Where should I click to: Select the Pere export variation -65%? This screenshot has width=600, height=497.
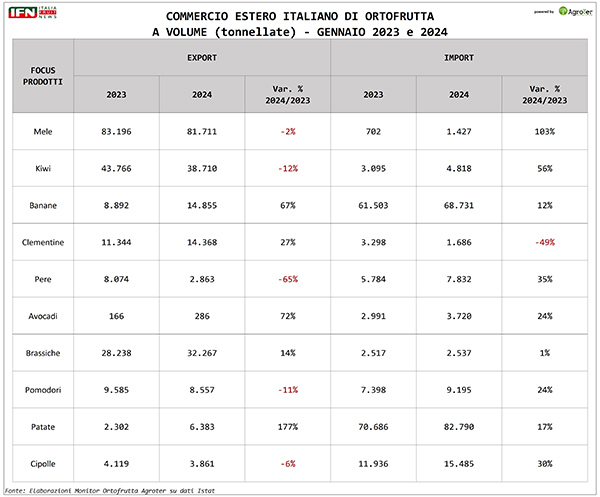[287, 279]
